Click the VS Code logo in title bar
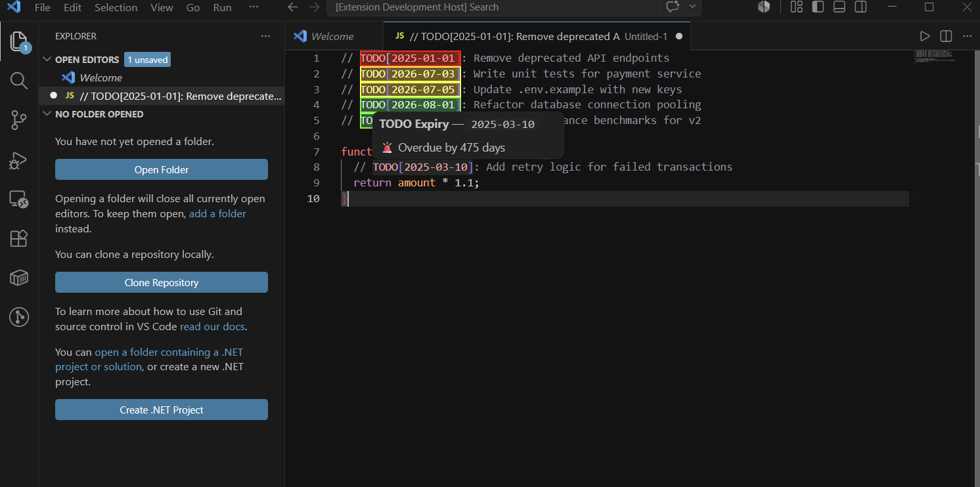The image size is (980, 487). 14,8
